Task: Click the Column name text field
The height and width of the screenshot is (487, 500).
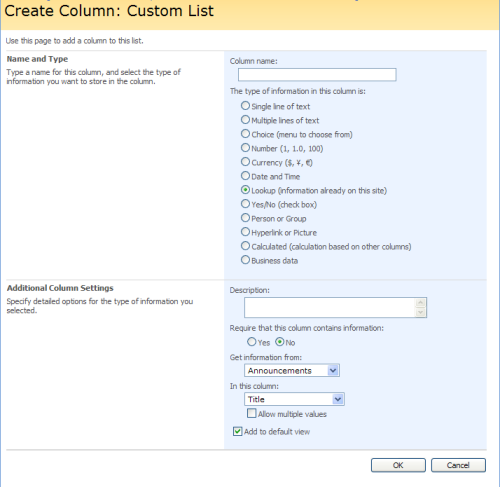Action: point(317,75)
